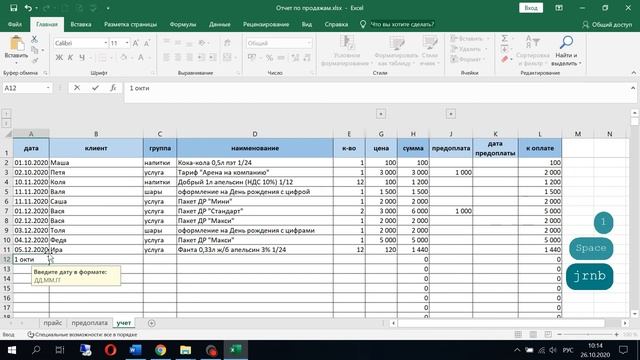This screenshot has width=640, height=360.
Task: Add a new sheet with the plus icon
Action: tap(151, 323)
